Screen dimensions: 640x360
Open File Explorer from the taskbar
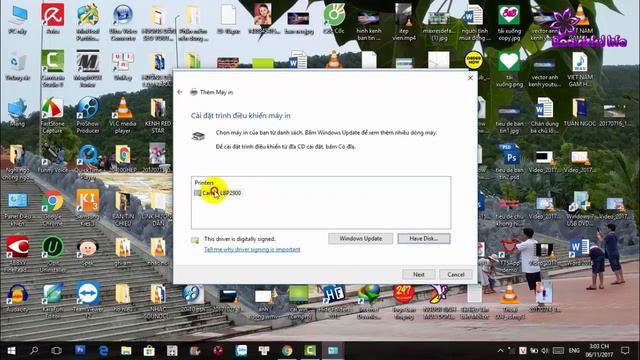(126, 351)
